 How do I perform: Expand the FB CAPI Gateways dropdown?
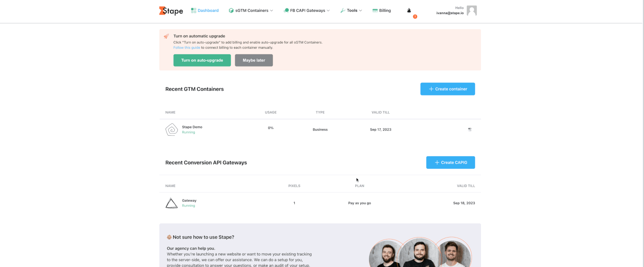point(307,10)
